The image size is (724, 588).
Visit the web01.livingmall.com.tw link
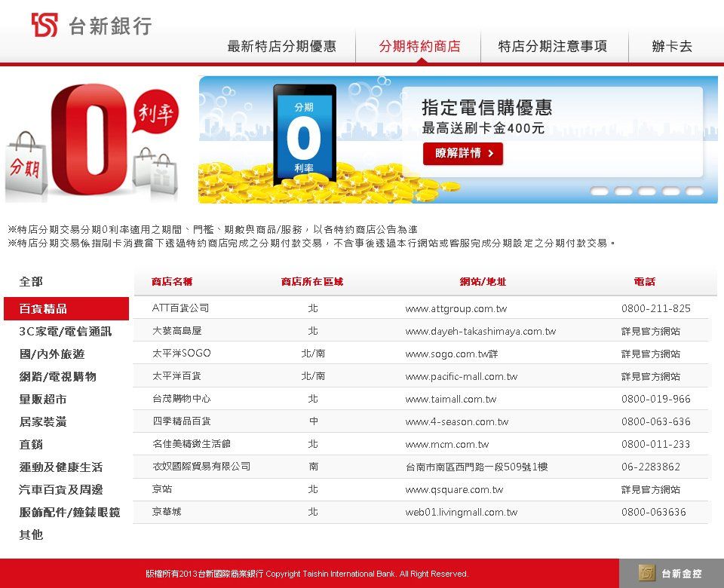coord(462,513)
